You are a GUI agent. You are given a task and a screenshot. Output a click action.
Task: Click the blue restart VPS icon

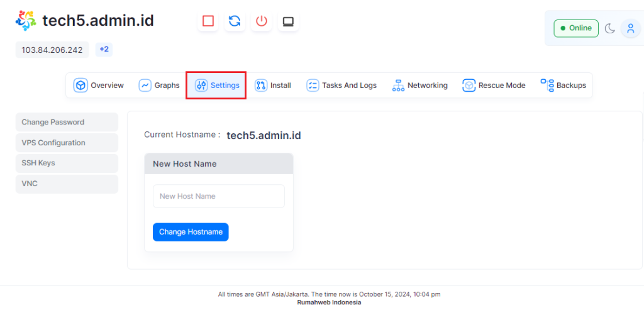point(235,21)
